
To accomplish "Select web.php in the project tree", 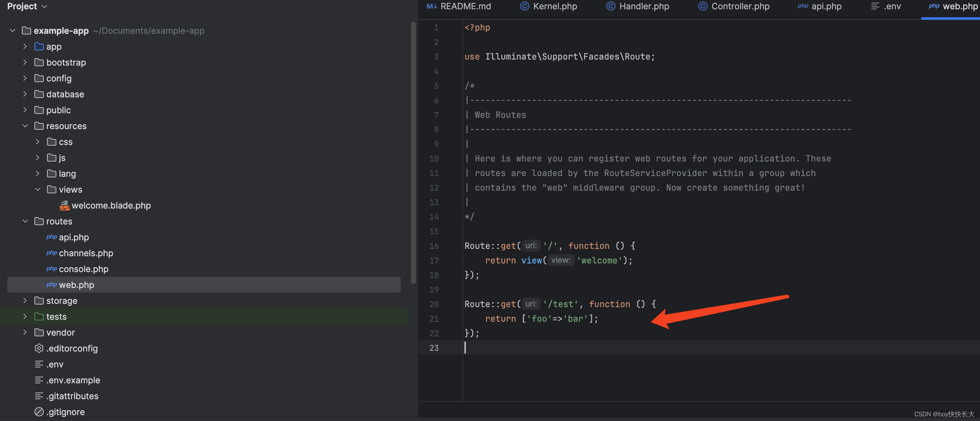I will (204, 285).
